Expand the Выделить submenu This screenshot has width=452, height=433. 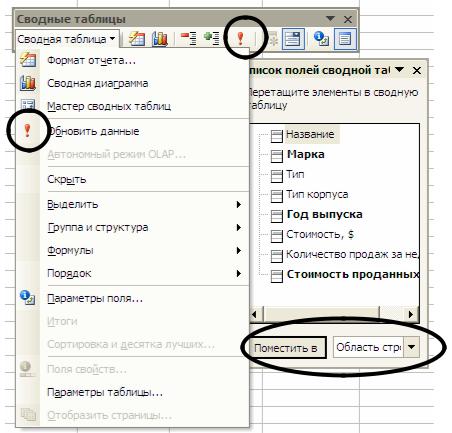(x=132, y=204)
